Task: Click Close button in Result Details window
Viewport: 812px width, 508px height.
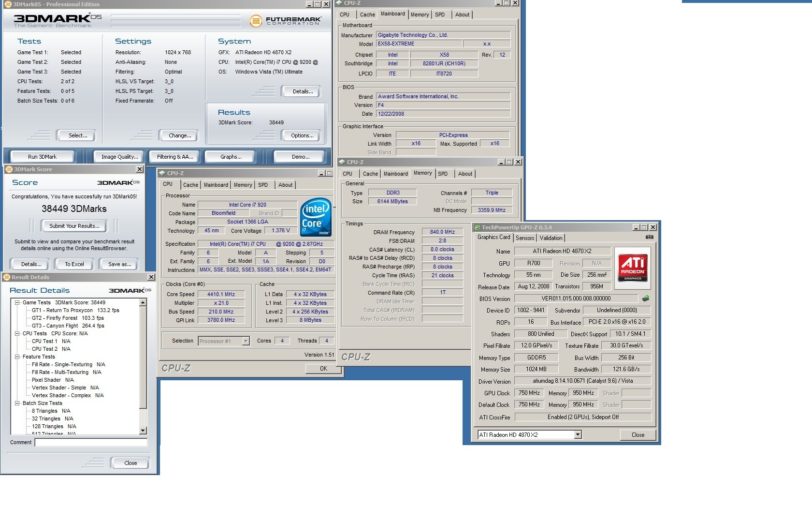Action: (x=130, y=463)
